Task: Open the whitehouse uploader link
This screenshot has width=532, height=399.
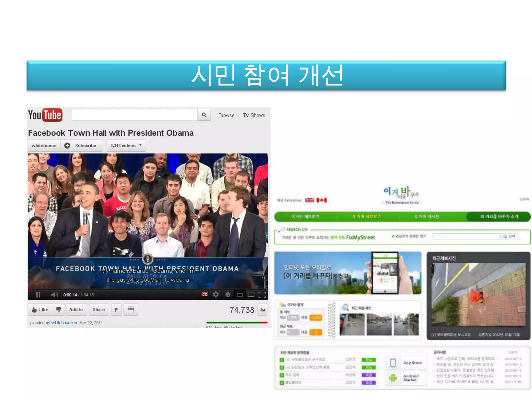Action: tap(62, 323)
